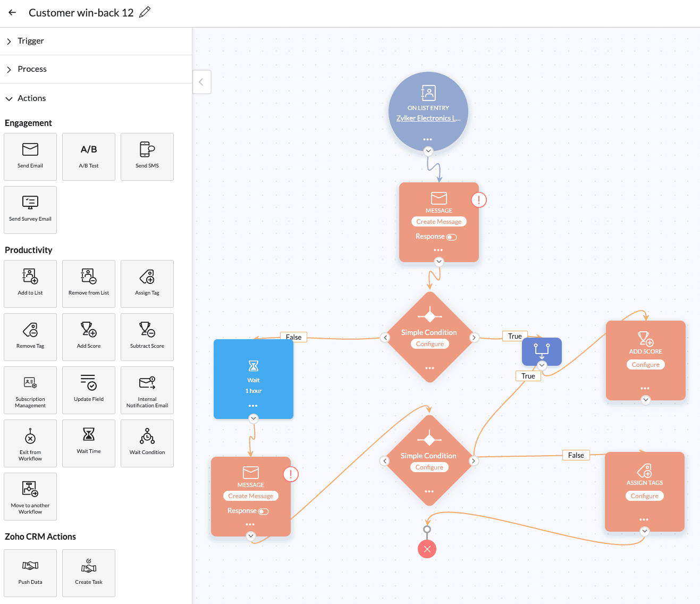The height and width of the screenshot is (604, 700).
Task: Select the Add Score trophy icon
Action: pos(89,330)
